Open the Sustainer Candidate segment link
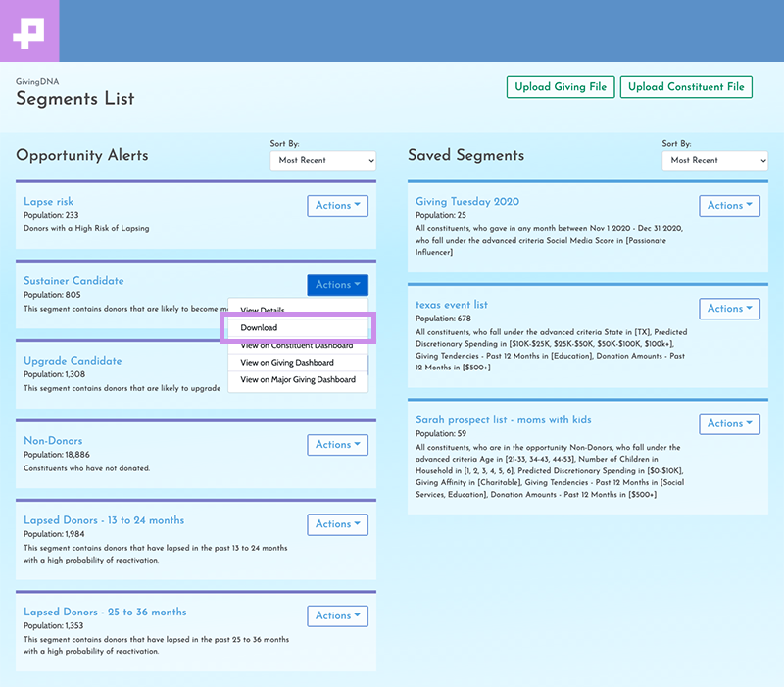 click(x=73, y=281)
